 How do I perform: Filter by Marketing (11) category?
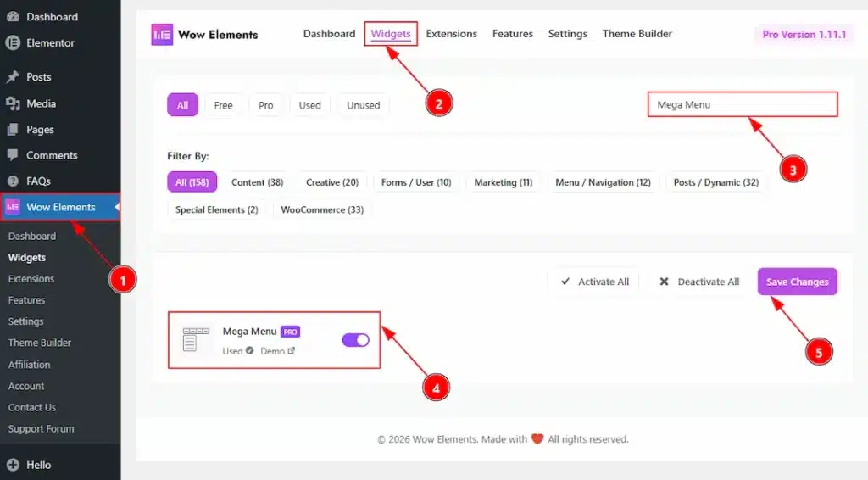point(504,182)
